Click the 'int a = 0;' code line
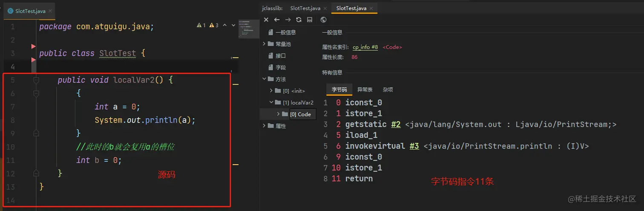This screenshot has width=644, height=211. [x=117, y=107]
